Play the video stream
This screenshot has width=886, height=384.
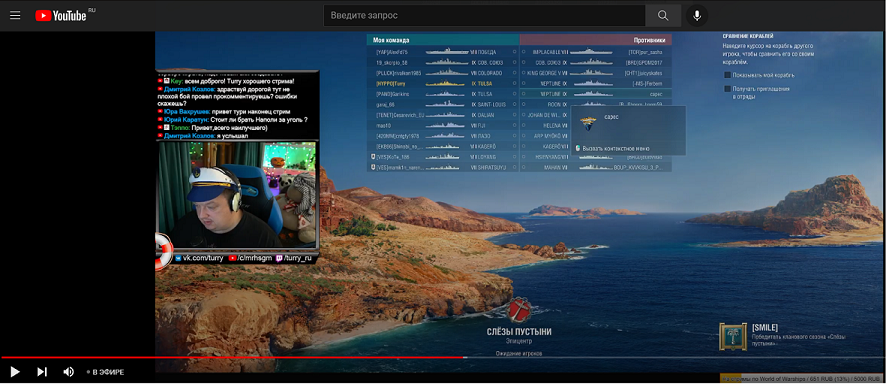(15, 372)
